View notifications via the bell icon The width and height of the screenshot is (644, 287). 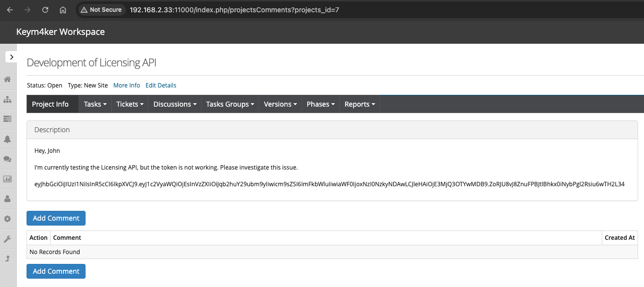pos(8,139)
